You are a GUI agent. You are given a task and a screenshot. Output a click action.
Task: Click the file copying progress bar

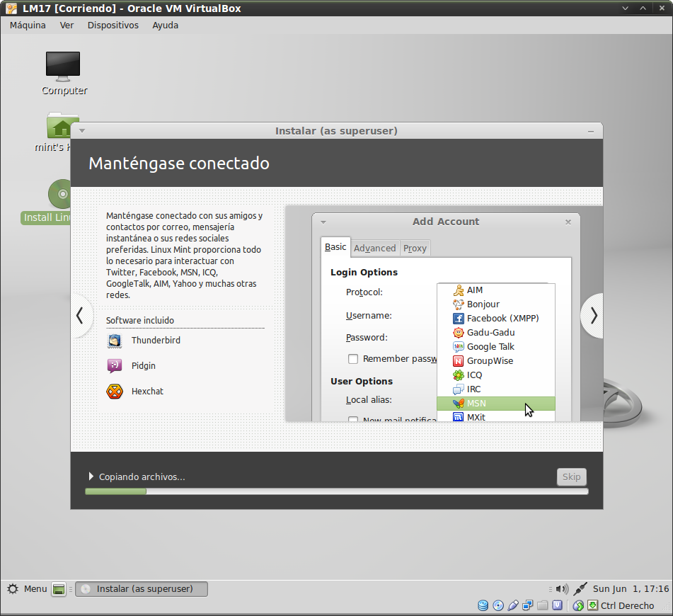click(x=336, y=491)
